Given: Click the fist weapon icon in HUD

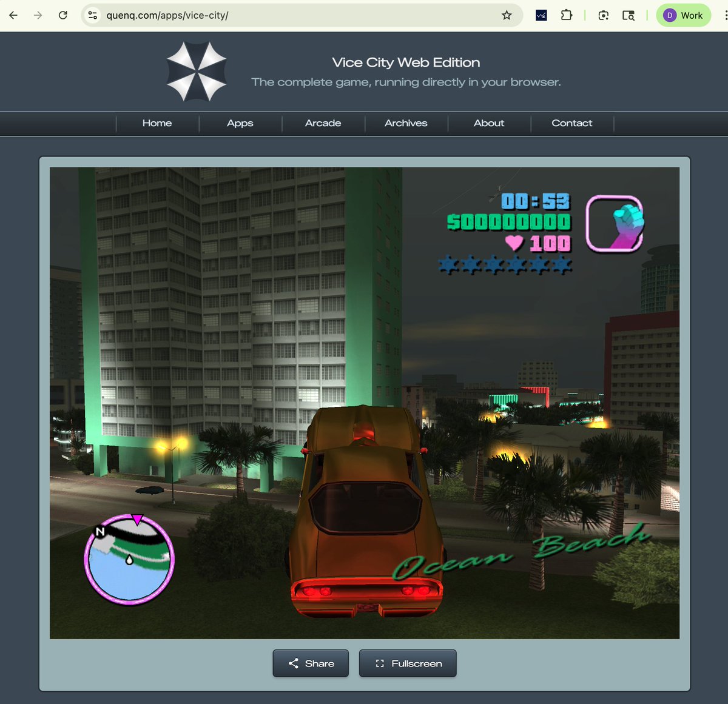Looking at the screenshot, I should click(x=615, y=224).
